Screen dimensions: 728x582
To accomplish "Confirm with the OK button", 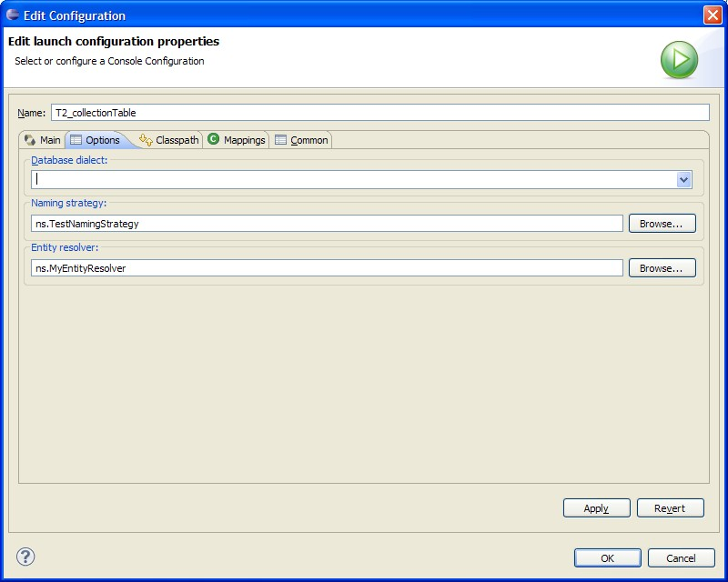I will 608,557.
